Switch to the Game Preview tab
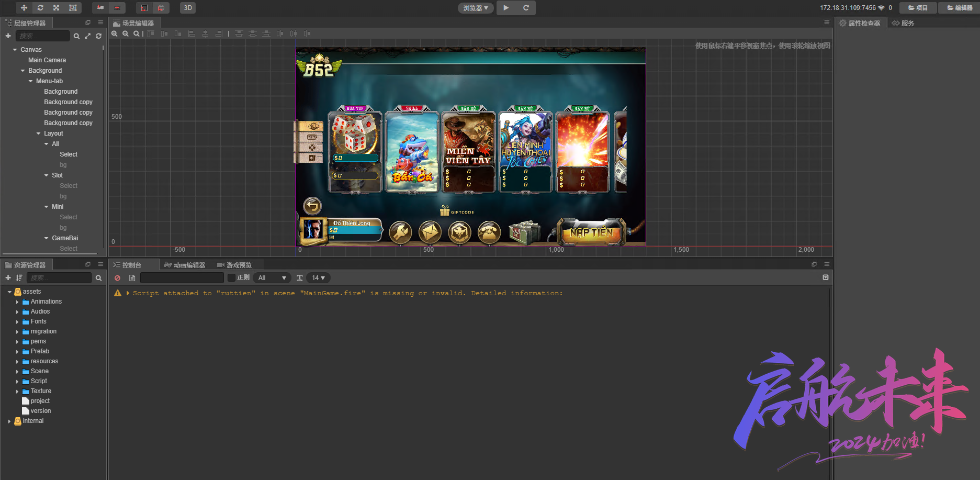 pyautogui.click(x=234, y=265)
